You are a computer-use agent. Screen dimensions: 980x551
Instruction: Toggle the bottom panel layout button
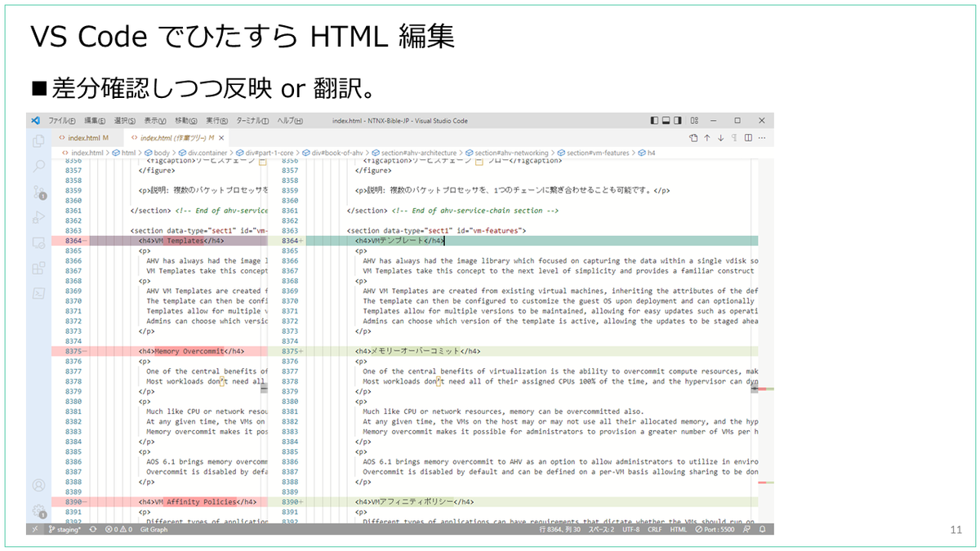(667, 121)
